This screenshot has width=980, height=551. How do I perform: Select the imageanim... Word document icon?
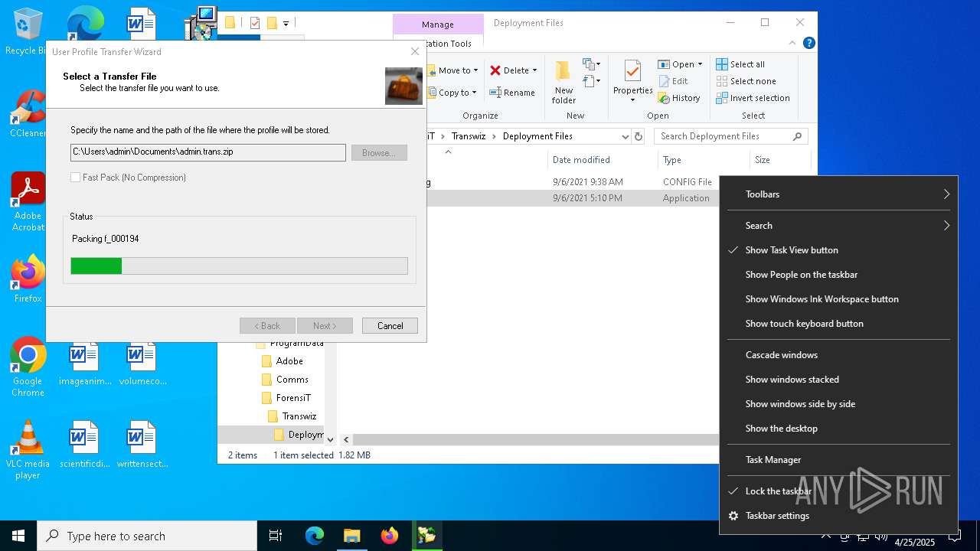click(x=84, y=364)
